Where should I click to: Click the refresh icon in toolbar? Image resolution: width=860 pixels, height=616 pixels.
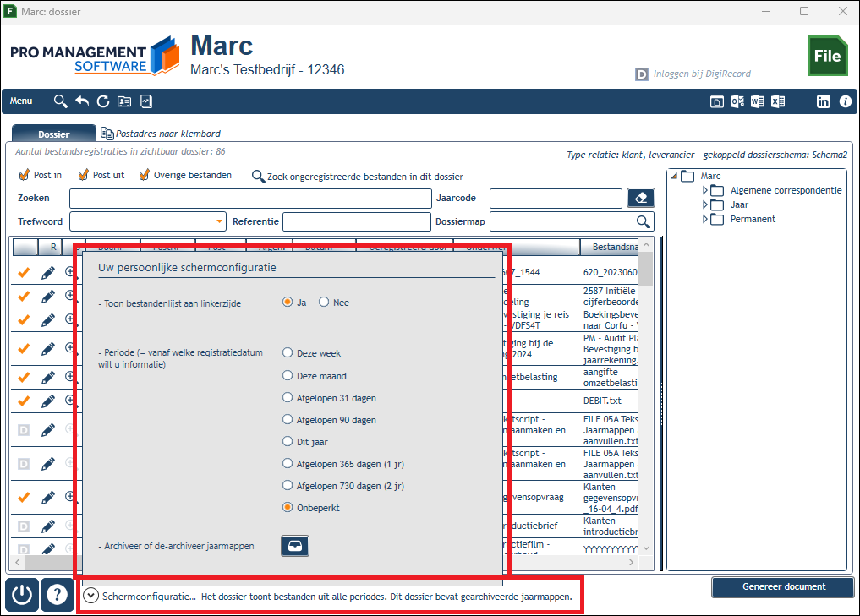pos(103,101)
